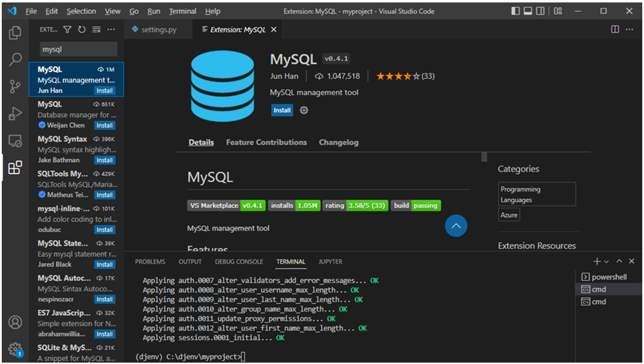644x364 pixels.
Task: Open new terminal launch profile dropdown
Action: (x=606, y=261)
